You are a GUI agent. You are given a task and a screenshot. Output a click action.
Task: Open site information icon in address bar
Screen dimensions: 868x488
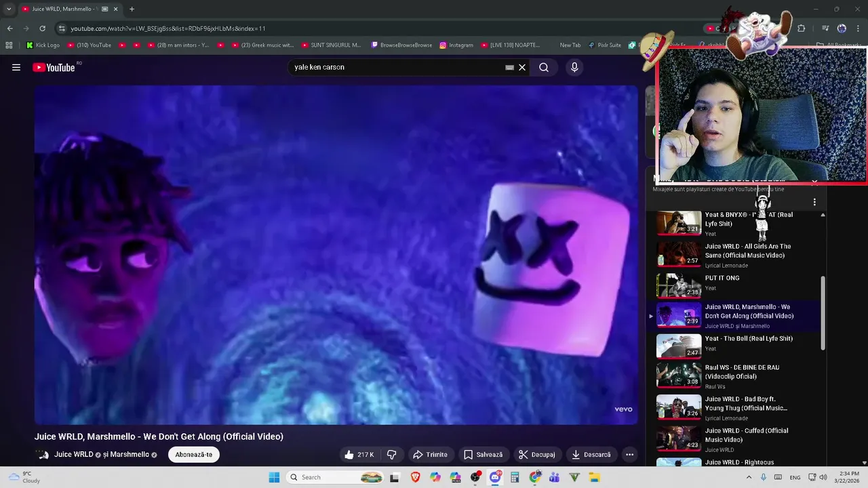(x=62, y=28)
